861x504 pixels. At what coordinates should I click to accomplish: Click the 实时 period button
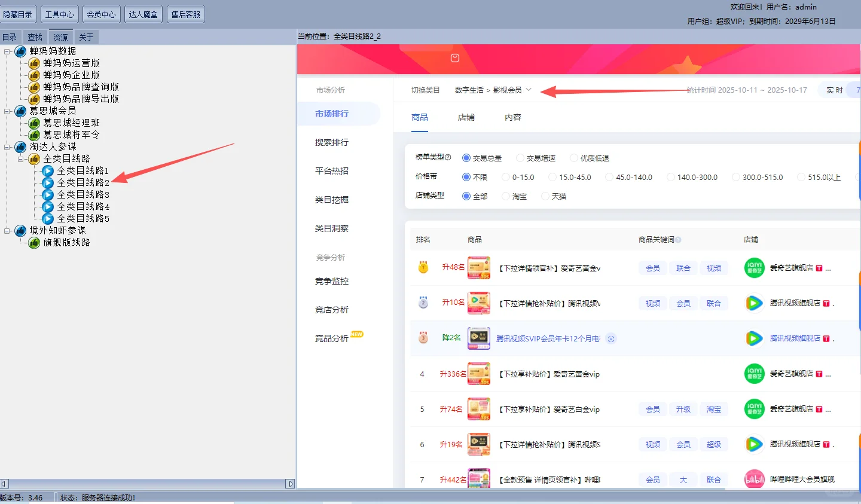click(835, 90)
